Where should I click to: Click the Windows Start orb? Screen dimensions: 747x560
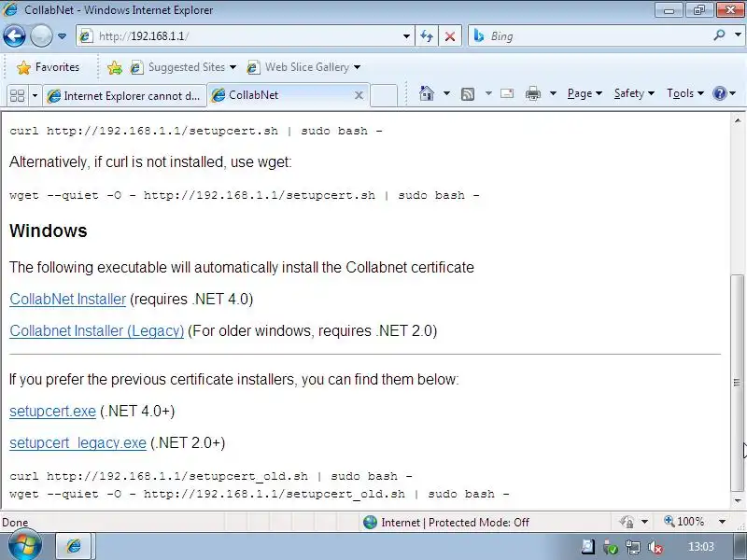23,545
